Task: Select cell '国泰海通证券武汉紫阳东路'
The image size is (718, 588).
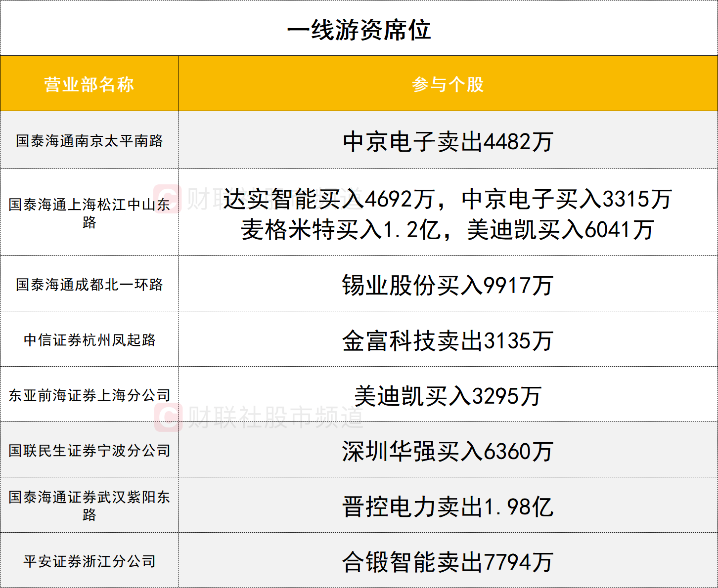Action: [x=90, y=505]
